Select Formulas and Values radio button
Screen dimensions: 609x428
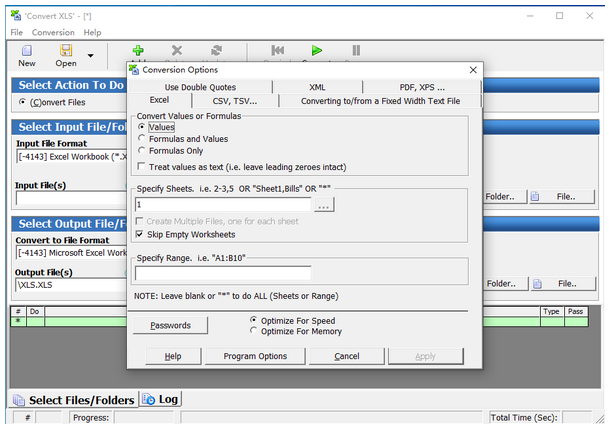[142, 138]
